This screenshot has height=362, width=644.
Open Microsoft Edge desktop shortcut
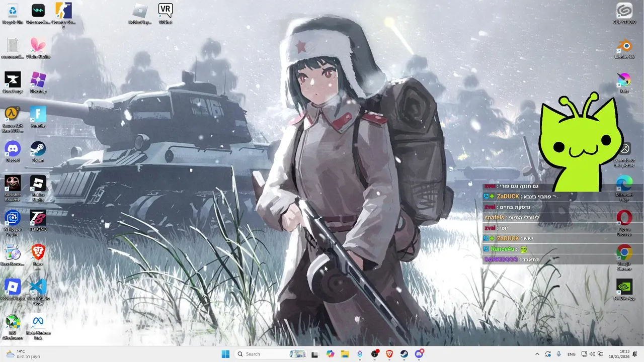pos(624,189)
